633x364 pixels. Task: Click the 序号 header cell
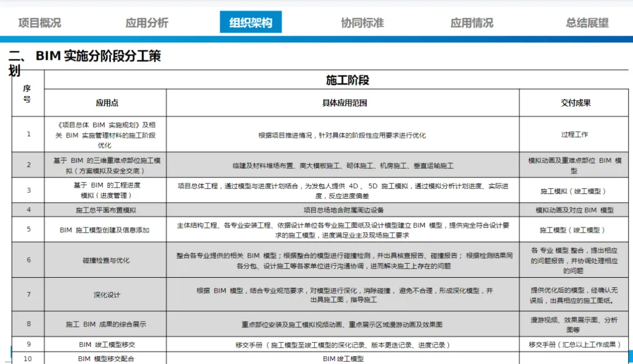(28, 94)
